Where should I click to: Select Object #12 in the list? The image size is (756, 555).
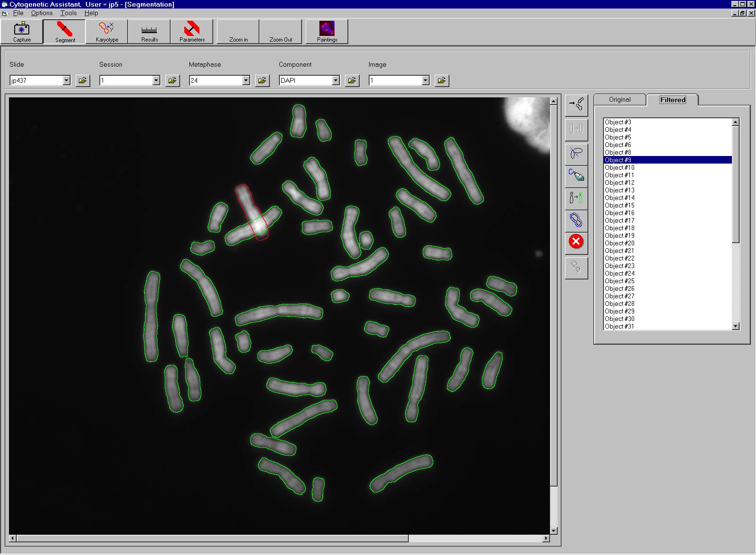click(x=668, y=182)
